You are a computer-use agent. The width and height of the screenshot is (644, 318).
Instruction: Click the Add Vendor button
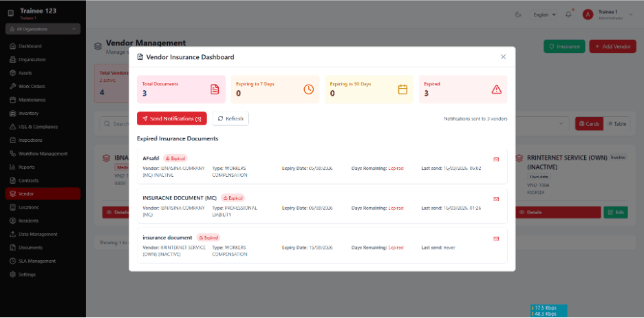[612, 46]
